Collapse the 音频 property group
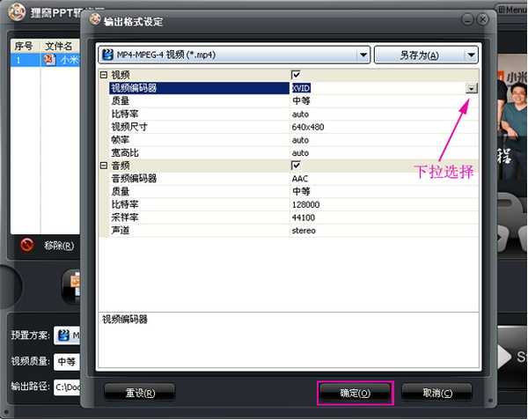This screenshot has height=420, width=528. pos(104,165)
